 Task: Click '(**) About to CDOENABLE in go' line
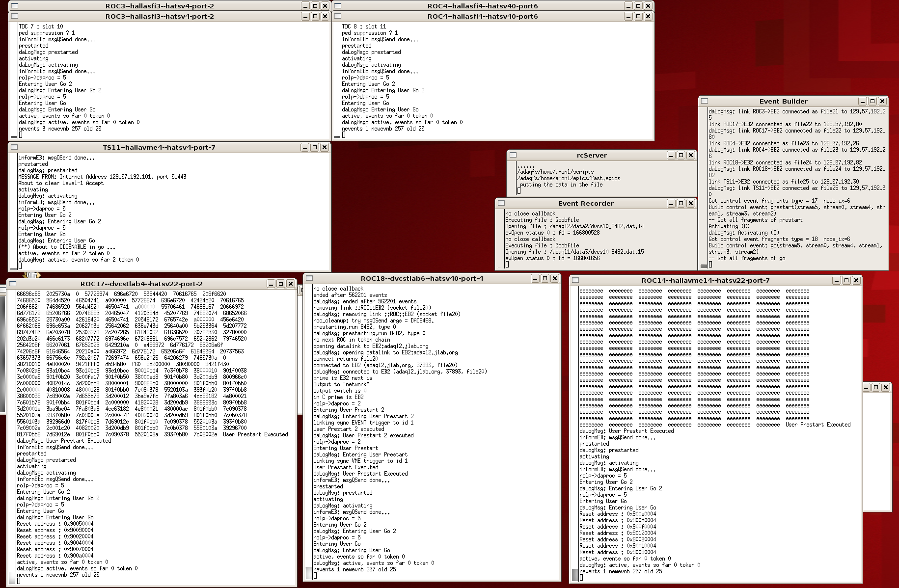click(x=67, y=247)
